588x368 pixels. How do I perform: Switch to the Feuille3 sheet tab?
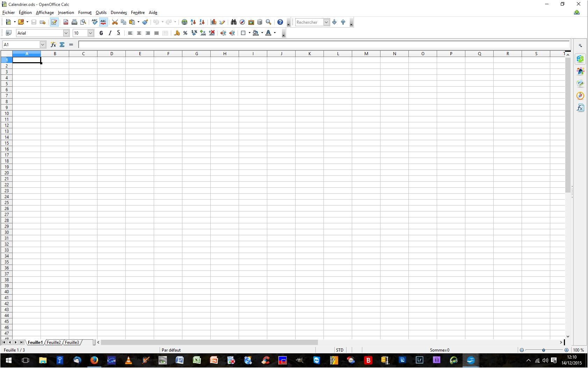(x=72, y=342)
